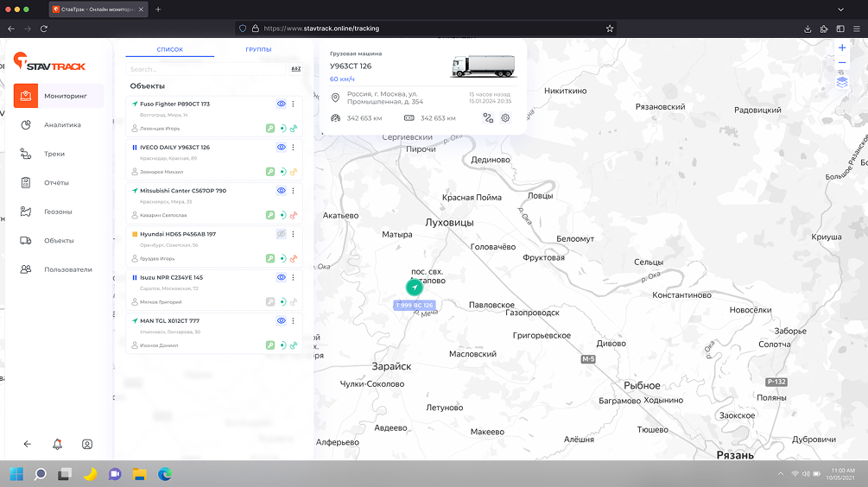This screenshot has height=487, width=868.
Task: Open three-dot menu for Mitsubishi Canter
Action: [293, 191]
